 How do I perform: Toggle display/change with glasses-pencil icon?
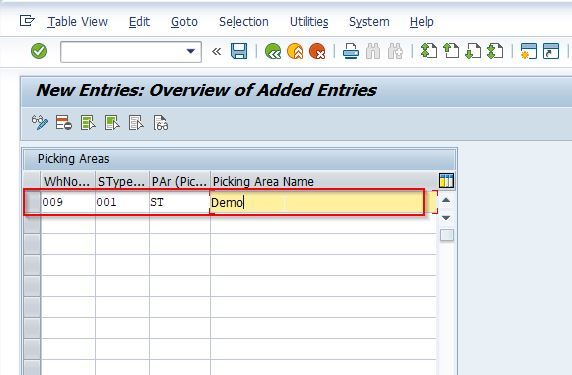click(40, 123)
